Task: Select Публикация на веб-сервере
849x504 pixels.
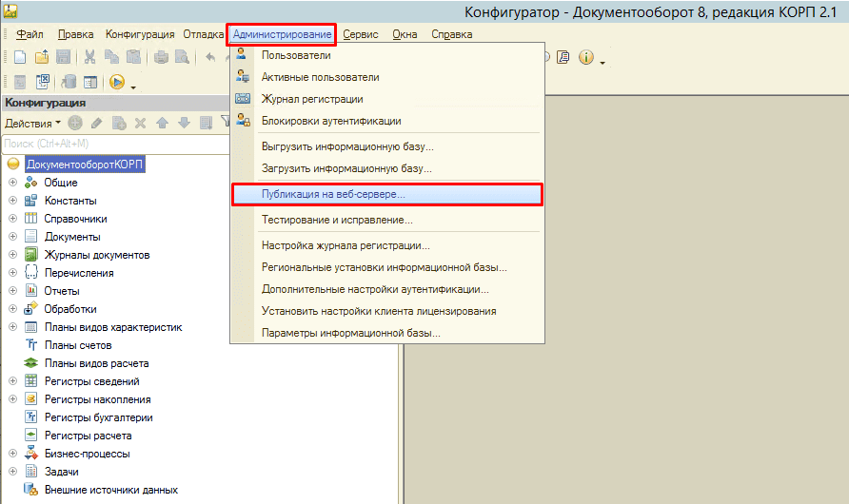Action: tap(387, 194)
